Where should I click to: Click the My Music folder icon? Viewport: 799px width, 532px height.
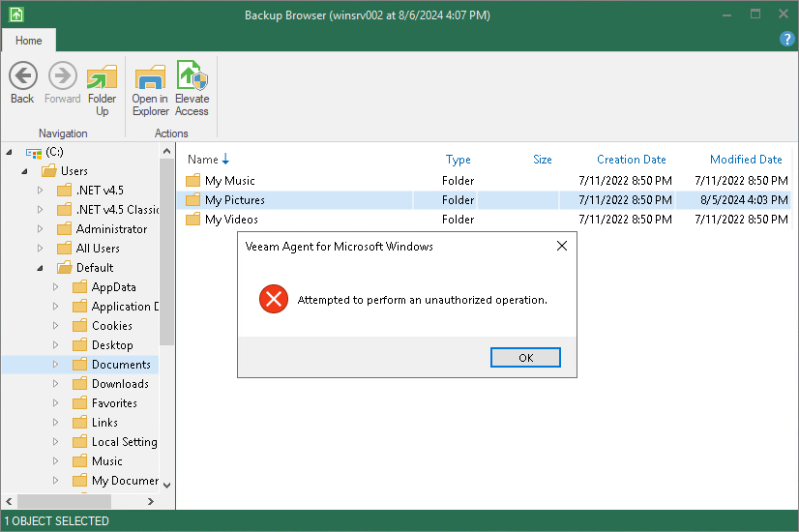click(x=192, y=181)
